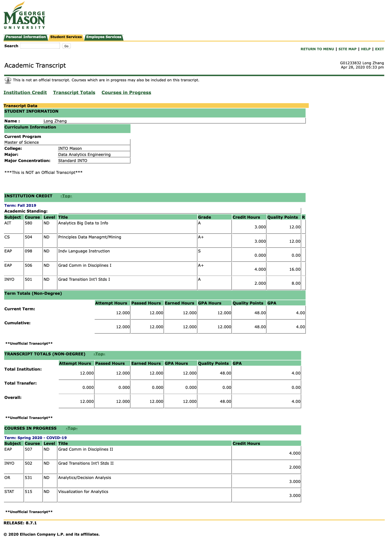Screen dimensions: 392x542
Task: Click the Ellucian copyright footer text
Action: tap(52, 534)
